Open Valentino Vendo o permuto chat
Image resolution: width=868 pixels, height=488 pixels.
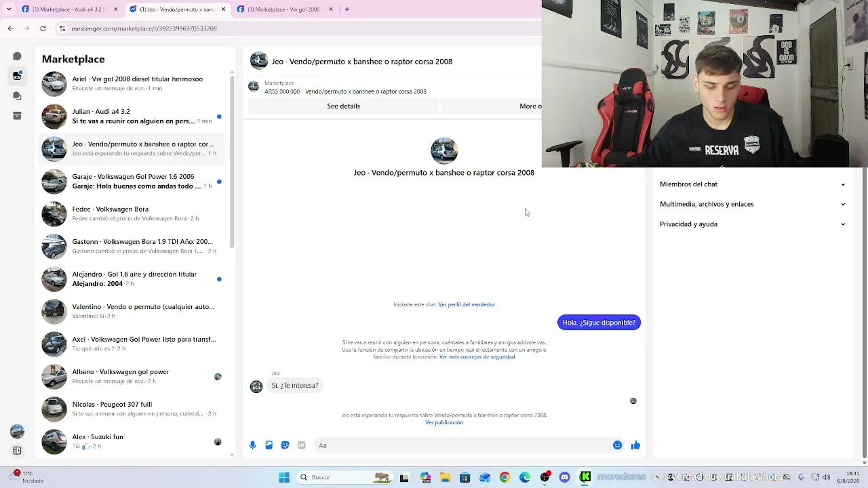click(133, 312)
